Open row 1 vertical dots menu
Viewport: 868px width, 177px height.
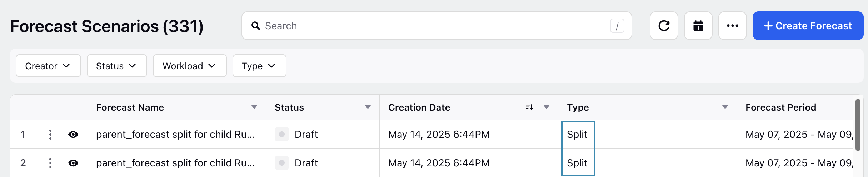pyautogui.click(x=50, y=135)
